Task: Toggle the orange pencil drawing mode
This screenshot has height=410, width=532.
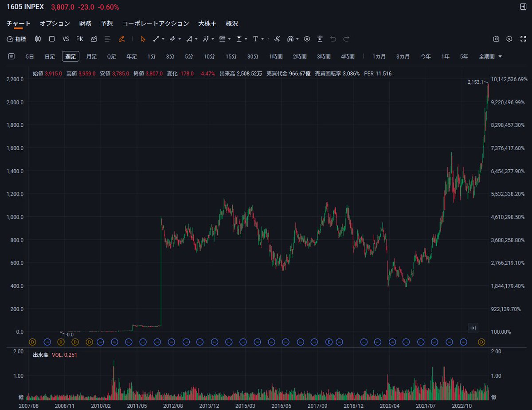Action: tap(121, 39)
